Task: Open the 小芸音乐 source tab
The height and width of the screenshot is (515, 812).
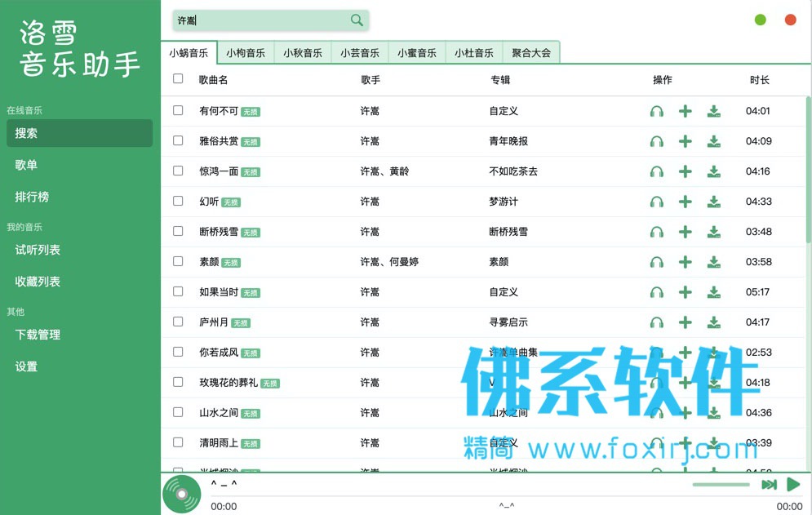Action: click(x=360, y=53)
